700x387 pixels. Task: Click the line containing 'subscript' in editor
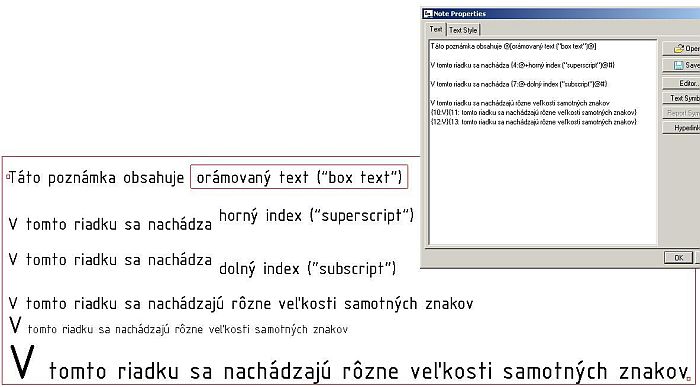519,84
